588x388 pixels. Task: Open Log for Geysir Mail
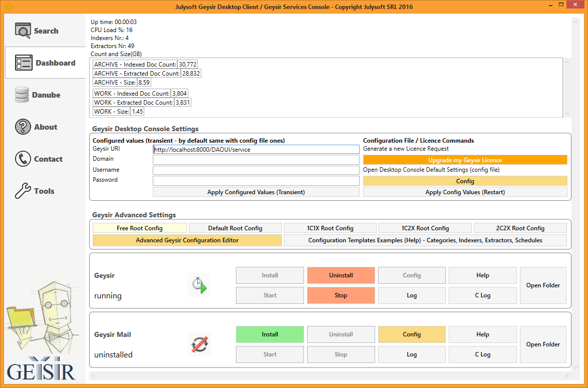click(x=412, y=354)
